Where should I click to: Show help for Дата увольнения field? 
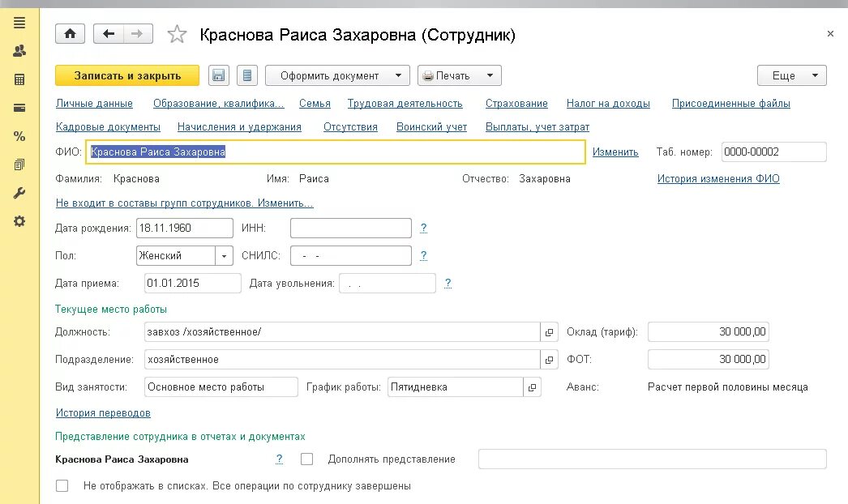coord(448,284)
